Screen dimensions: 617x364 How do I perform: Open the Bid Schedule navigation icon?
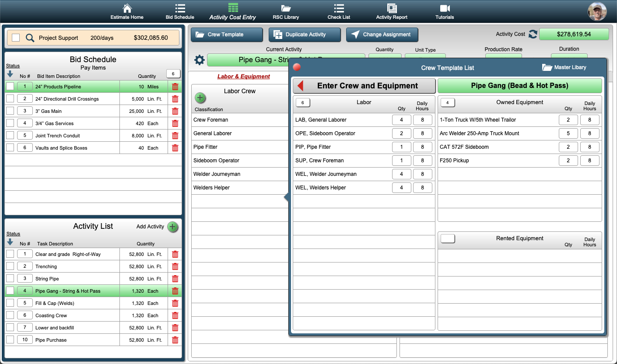tap(180, 8)
